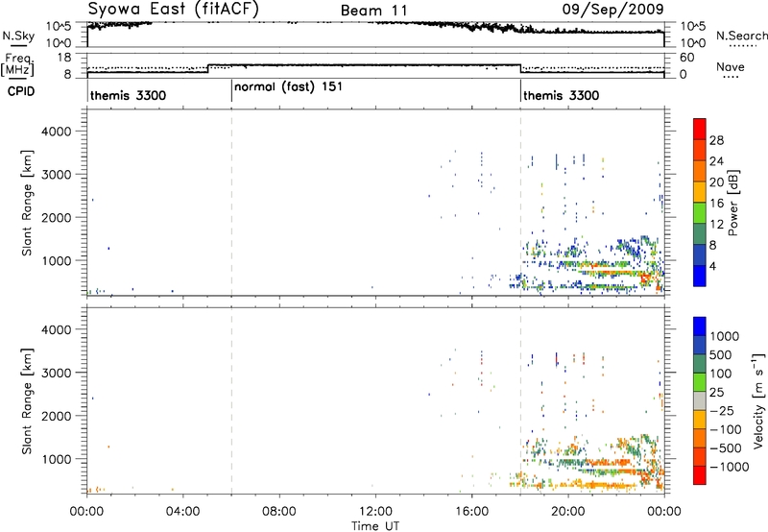Click "28" on the Power colorbar
Viewport: 768px width, 532px height.
(716, 140)
